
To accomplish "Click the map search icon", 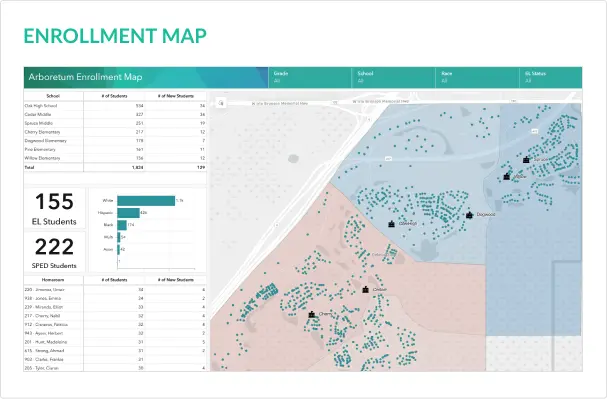I will pos(221,103).
